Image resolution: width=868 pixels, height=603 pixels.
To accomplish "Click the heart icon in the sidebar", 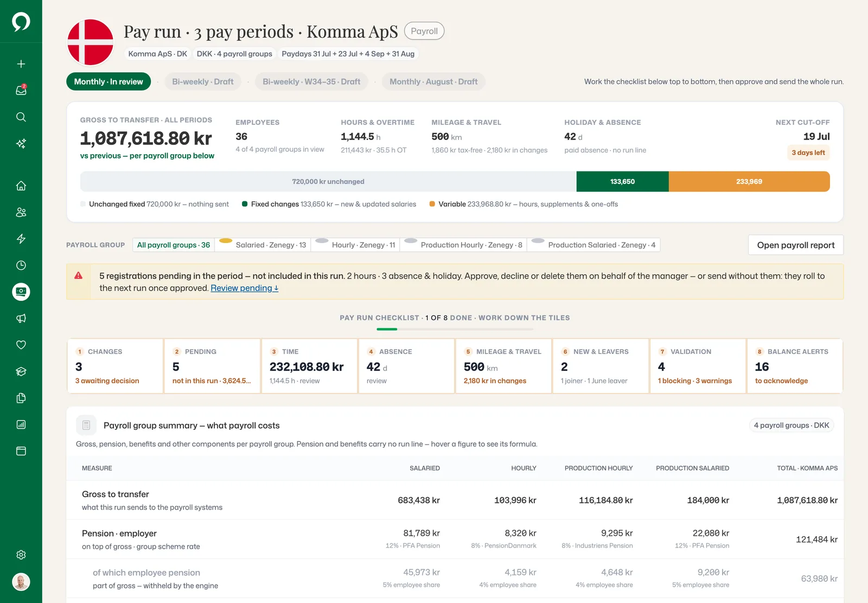I will 21,345.
